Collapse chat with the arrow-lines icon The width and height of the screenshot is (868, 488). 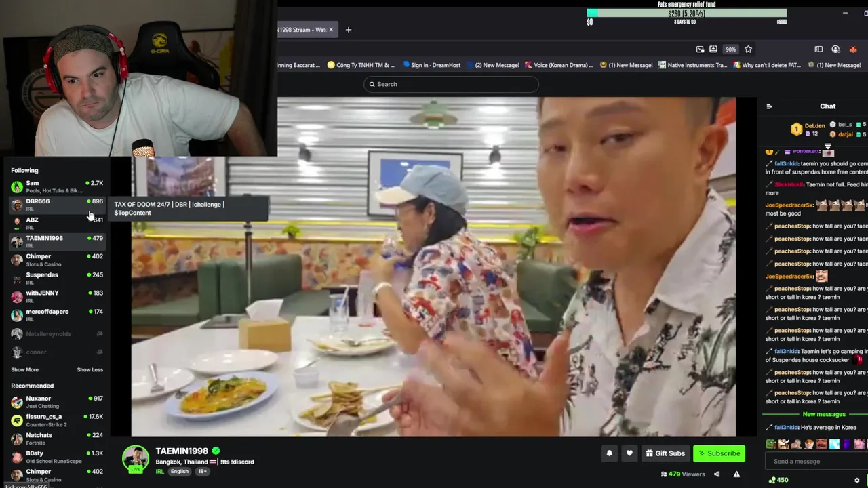click(x=769, y=106)
